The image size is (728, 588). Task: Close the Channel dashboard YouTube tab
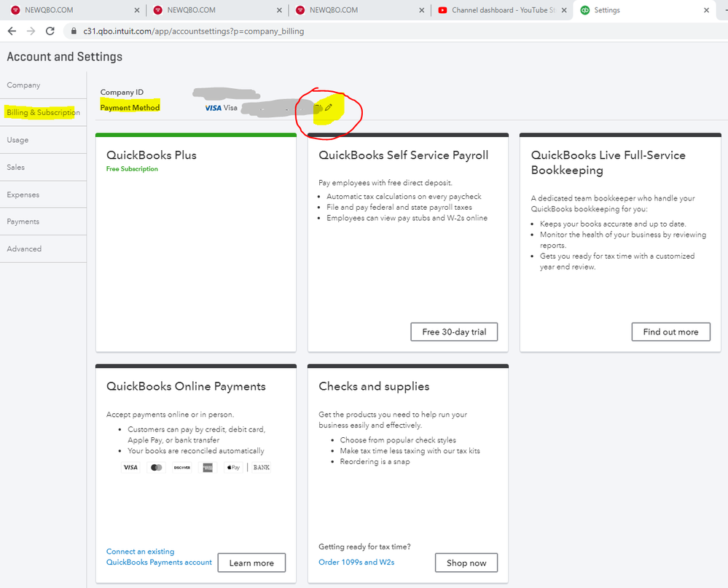[x=564, y=10]
